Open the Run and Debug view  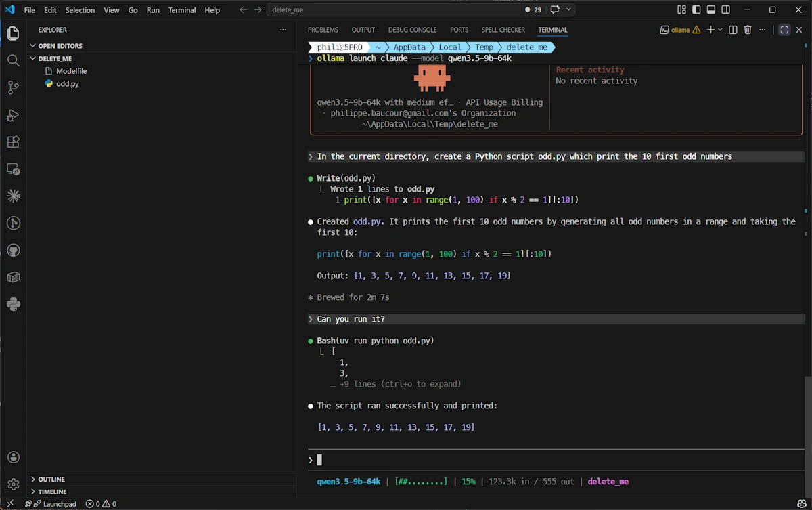coord(13,115)
